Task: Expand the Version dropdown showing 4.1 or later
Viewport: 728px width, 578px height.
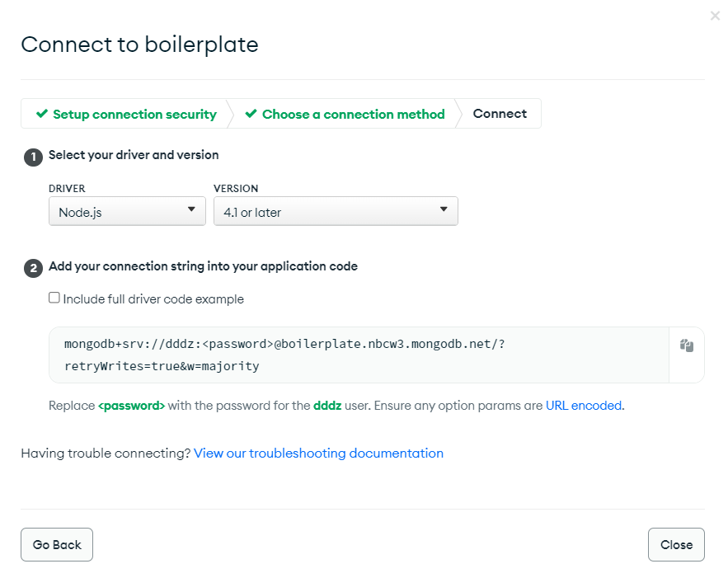Action: (x=335, y=211)
